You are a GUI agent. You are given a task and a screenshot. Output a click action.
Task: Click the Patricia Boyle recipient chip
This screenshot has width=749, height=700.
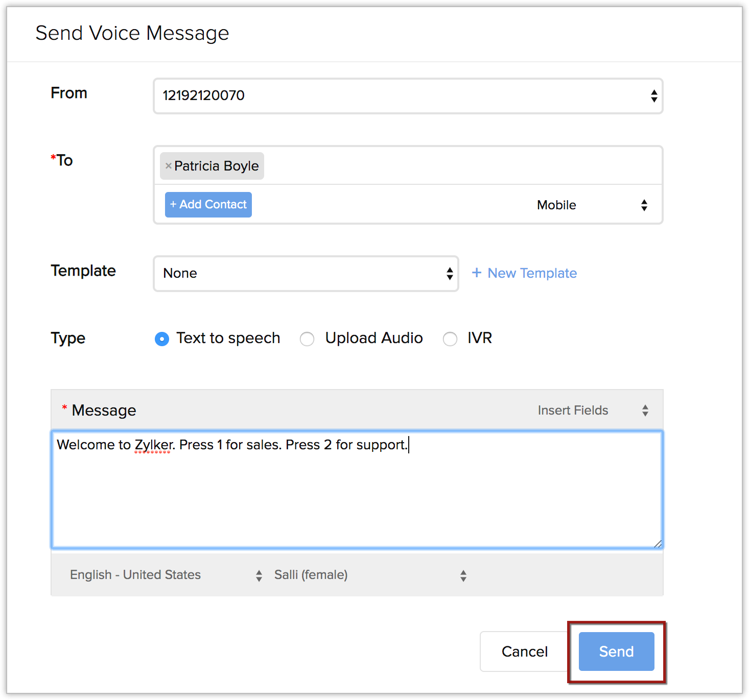217,166
